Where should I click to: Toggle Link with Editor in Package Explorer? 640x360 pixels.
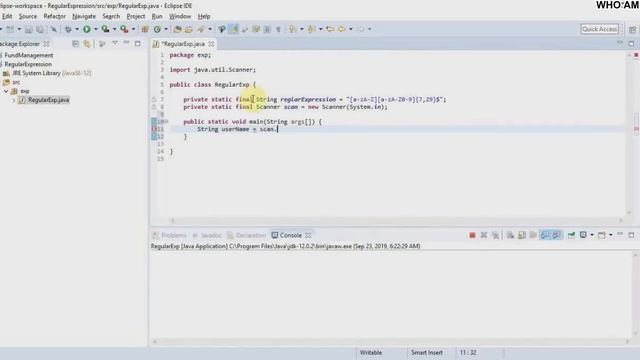point(87,44)
